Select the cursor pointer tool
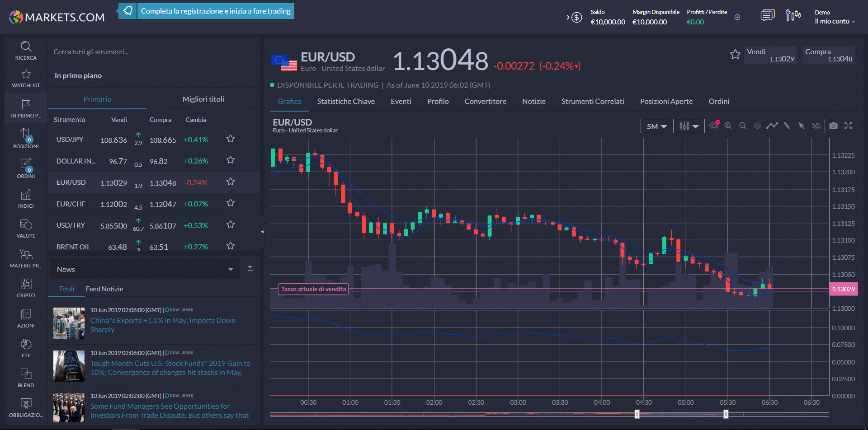 tap(802, 126)
